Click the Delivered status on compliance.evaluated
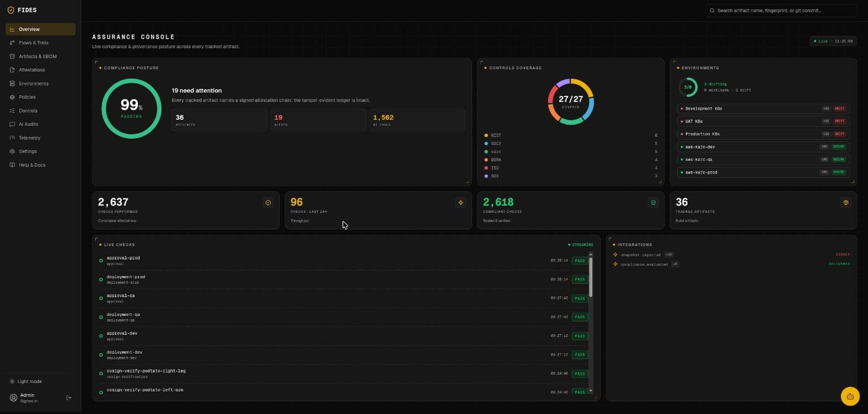 (x=839, y=264)
